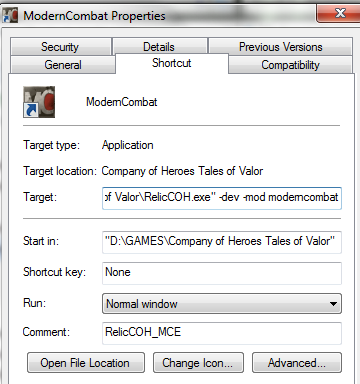Open the Run dropdown showing Normal window
The image size is (360, 384).
[x=222, y=304]
